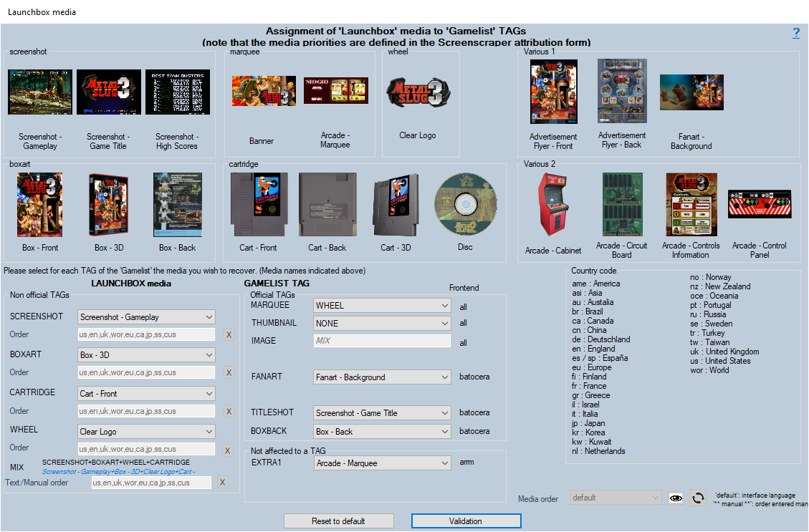Clear the Text/Manual order with X
809x532 pixels.
(223, 483)
